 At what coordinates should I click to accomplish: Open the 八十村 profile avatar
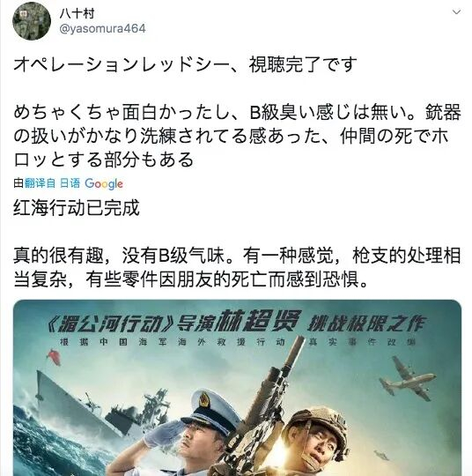[x=32, y=21]
